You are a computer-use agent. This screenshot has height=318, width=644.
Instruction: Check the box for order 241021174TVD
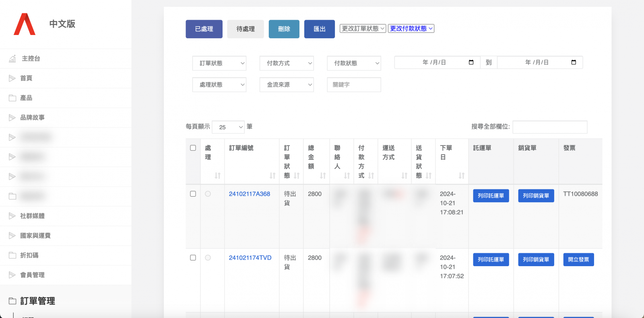point(193,258)
